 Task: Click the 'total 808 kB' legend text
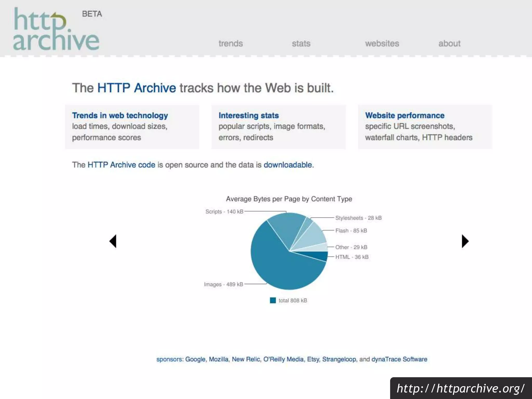[293, 301]
